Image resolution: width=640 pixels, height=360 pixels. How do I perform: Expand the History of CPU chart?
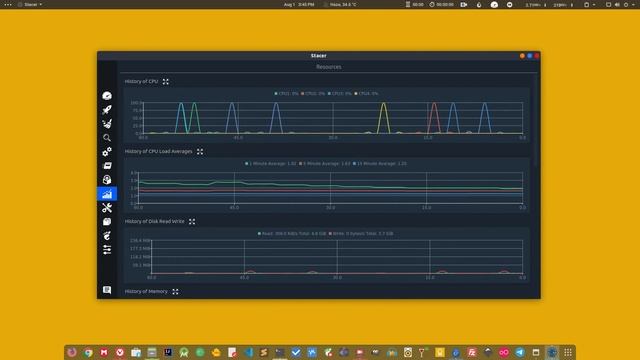point(166,82)
